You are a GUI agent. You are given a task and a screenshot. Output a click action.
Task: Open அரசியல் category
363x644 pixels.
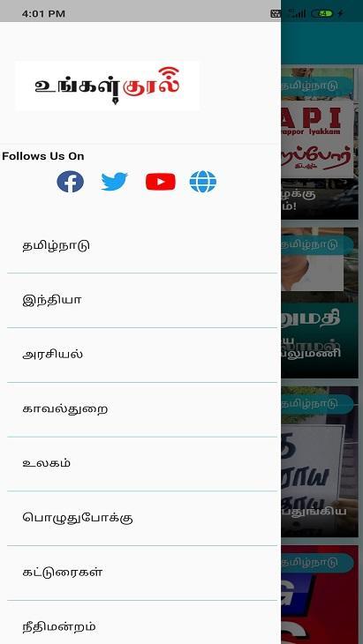[x=142, y=355]
